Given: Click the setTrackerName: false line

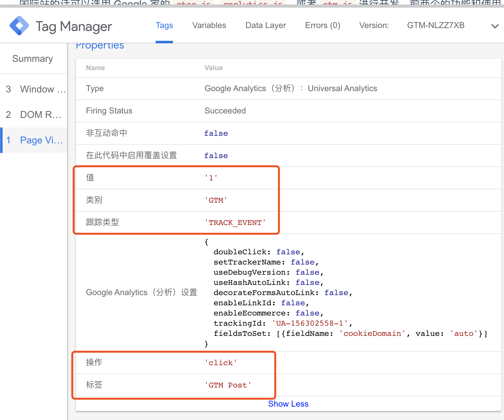Looking at the screenshot, I should (266, 262).
